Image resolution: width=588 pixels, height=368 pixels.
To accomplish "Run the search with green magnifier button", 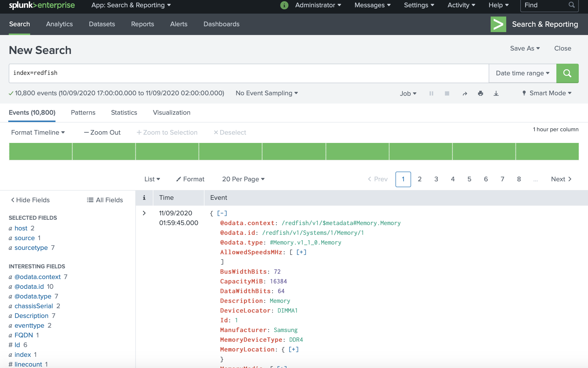I will coord(567,73).
